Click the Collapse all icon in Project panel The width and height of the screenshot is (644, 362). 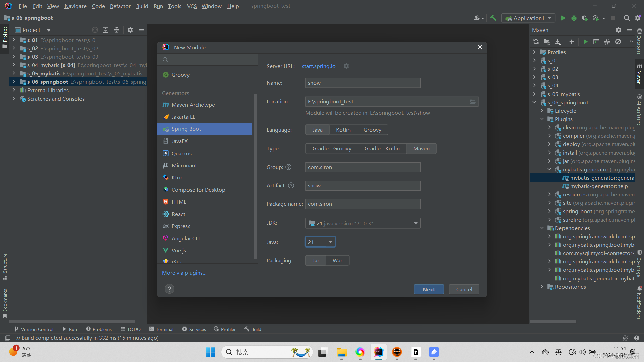[x=116, y=30]
